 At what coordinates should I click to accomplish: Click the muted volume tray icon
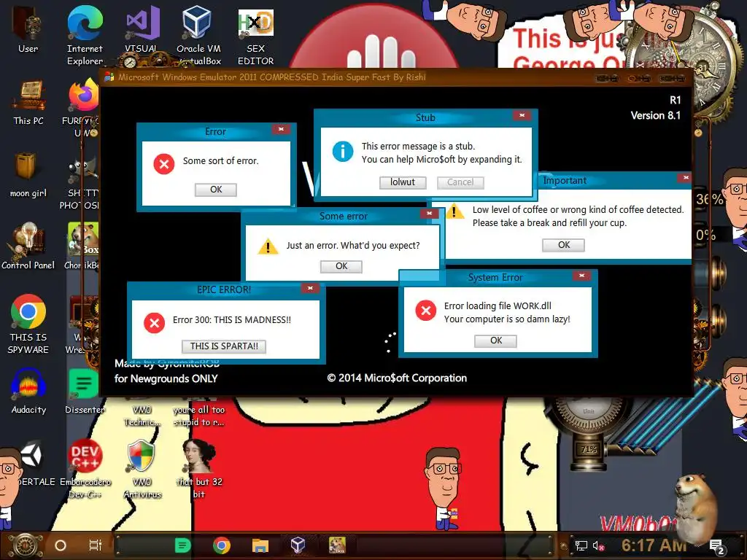[598, 545]
